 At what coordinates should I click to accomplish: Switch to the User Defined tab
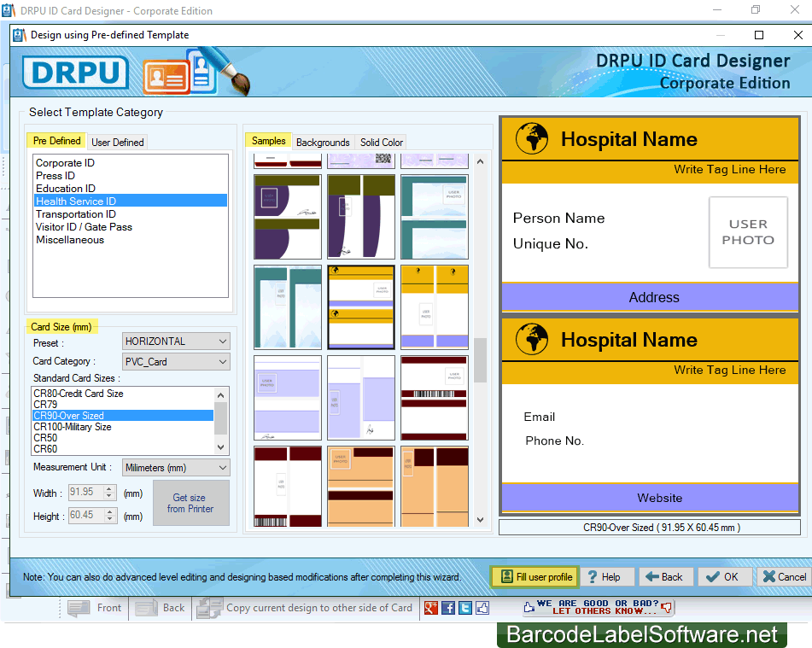pyautogui.click(x=118, y=142)
